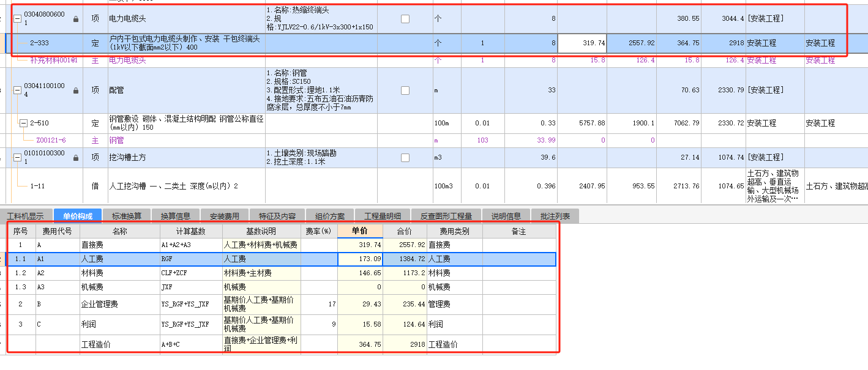868x370 pixels.
Task: Open the 说明信息 tab
Action: coord(506,216)
